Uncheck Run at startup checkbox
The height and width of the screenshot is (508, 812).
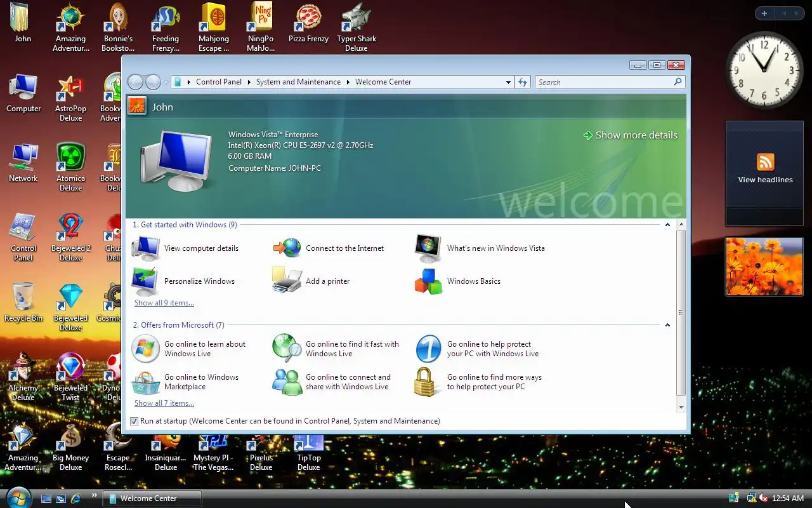pyautogui.click(x=134, y=421)
